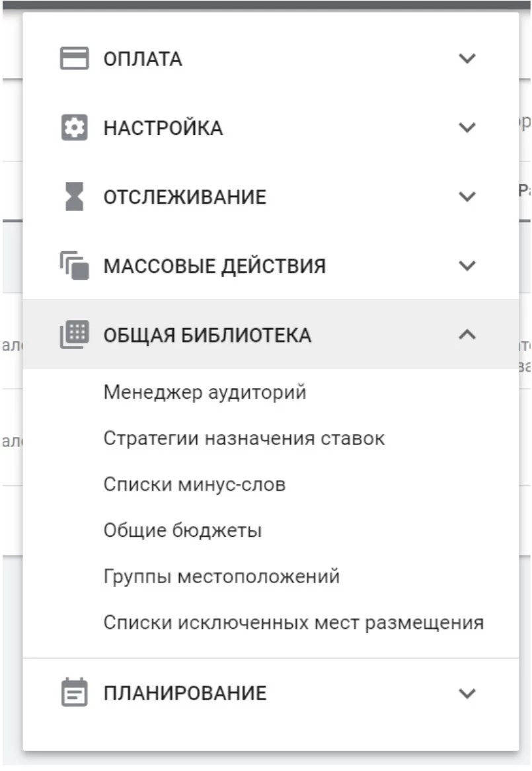The width and height of the screenshot is (532, 771).
Task: Click the ОТСЛЕЖИВАНИЕ menu label
Action: [184, 197]
